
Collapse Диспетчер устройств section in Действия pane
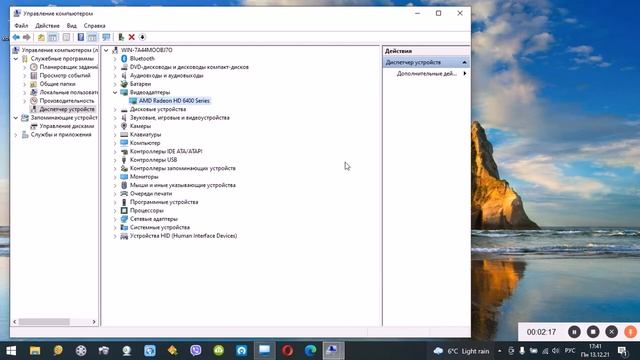pyautogui.click(x=464, y=62)
